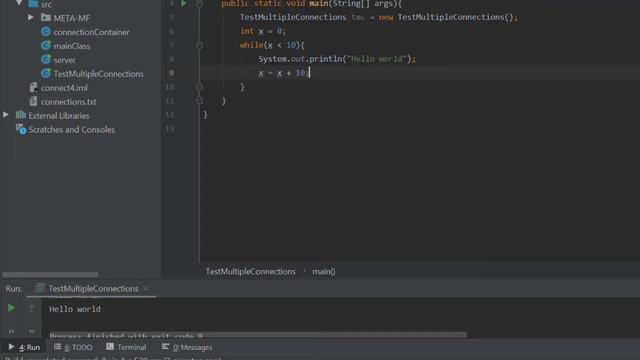Click fold end marker at line 10
This screenshot has width=640, height=360.
[199, 87]
